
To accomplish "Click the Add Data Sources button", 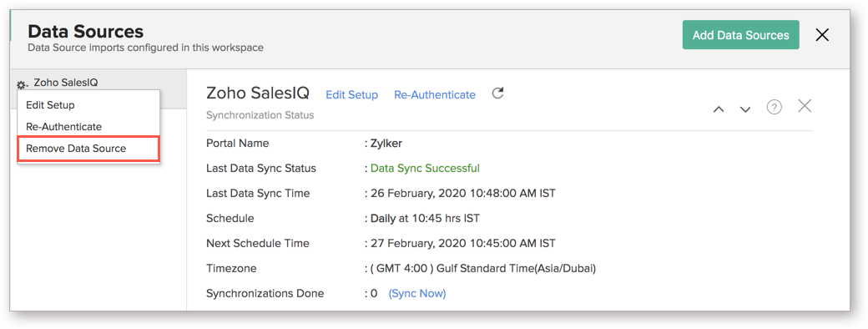I will pos(740,35).
